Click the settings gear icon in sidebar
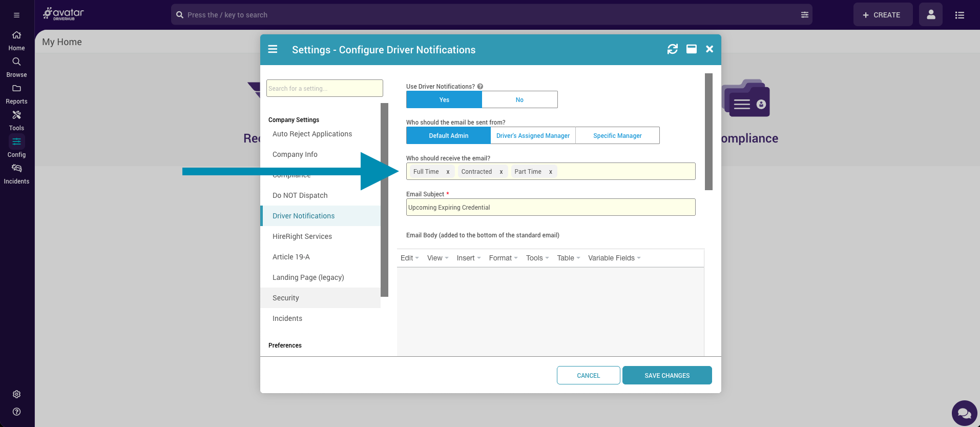 tap(16, 394)
